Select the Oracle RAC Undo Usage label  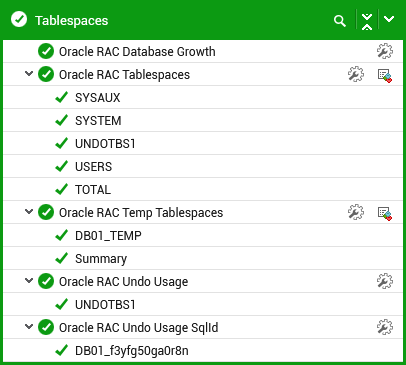(123, 282)
